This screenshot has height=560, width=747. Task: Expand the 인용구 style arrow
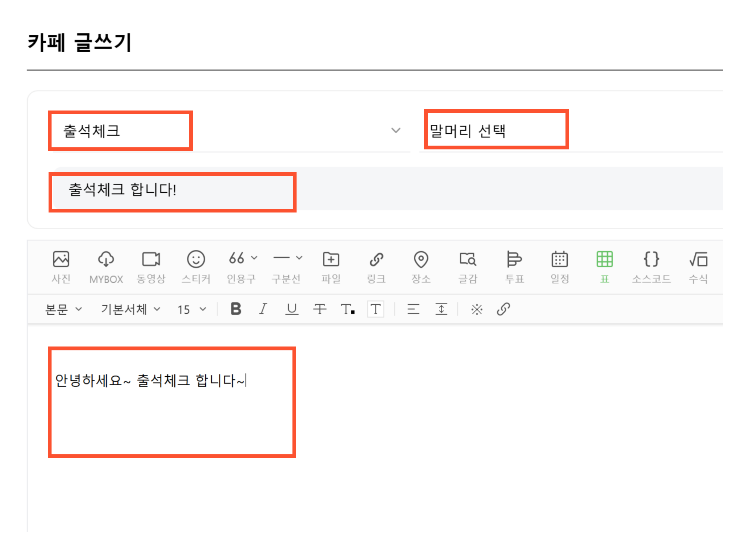tap(254, 258)
